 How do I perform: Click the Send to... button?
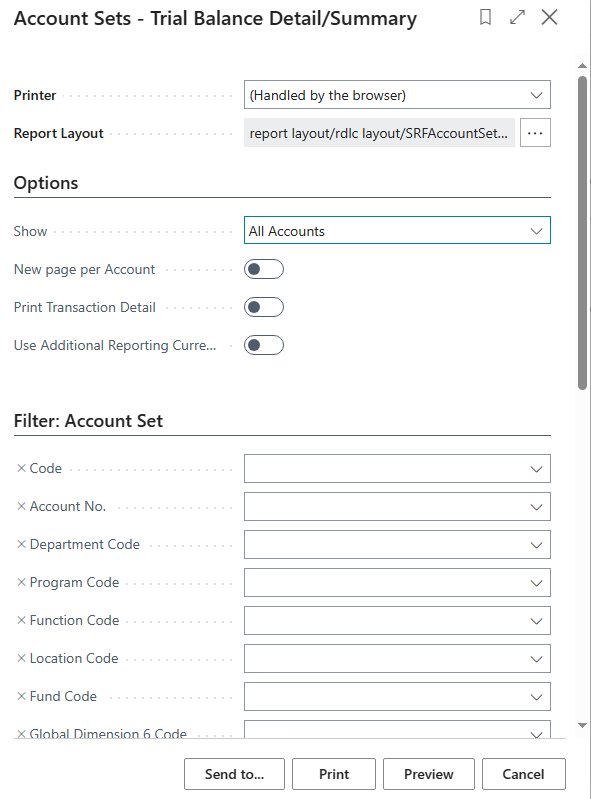[x=234, y=774]
